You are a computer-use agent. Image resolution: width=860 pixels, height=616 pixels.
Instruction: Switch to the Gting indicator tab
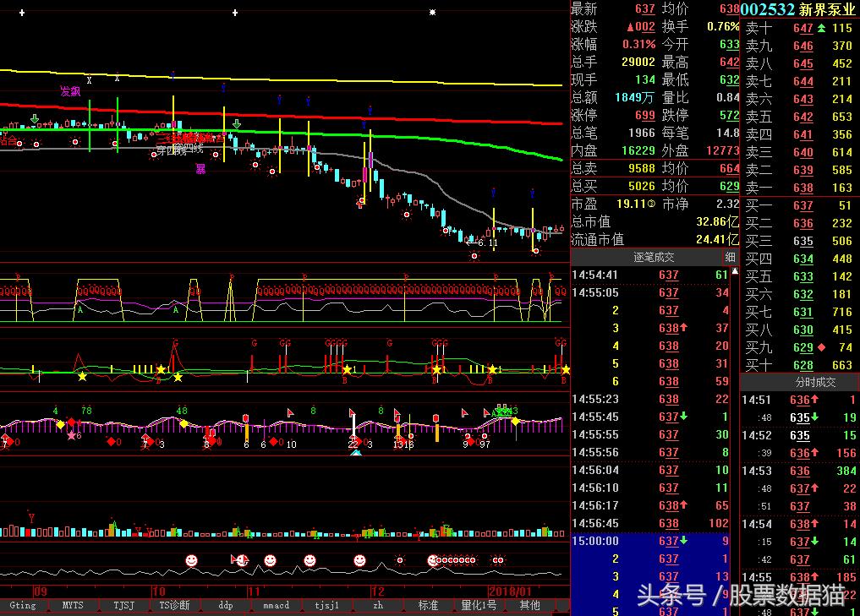23,605
